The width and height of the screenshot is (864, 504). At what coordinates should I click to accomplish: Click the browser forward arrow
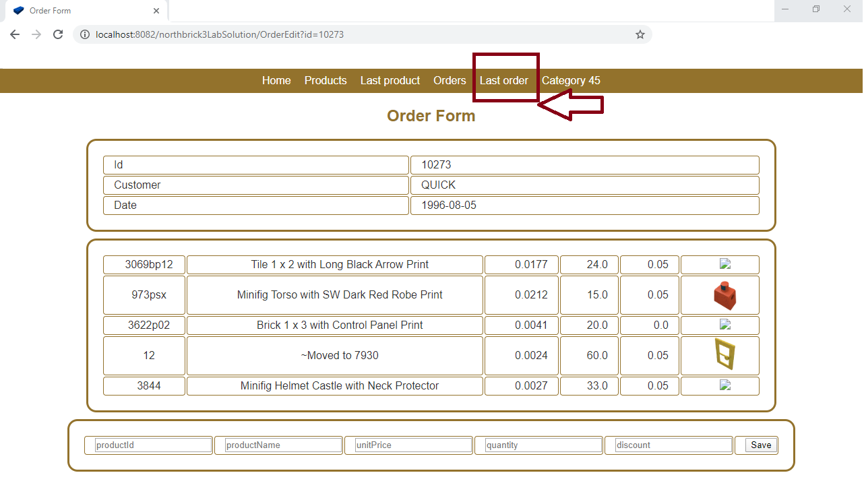pyautogui.click(x=36, y=34)
